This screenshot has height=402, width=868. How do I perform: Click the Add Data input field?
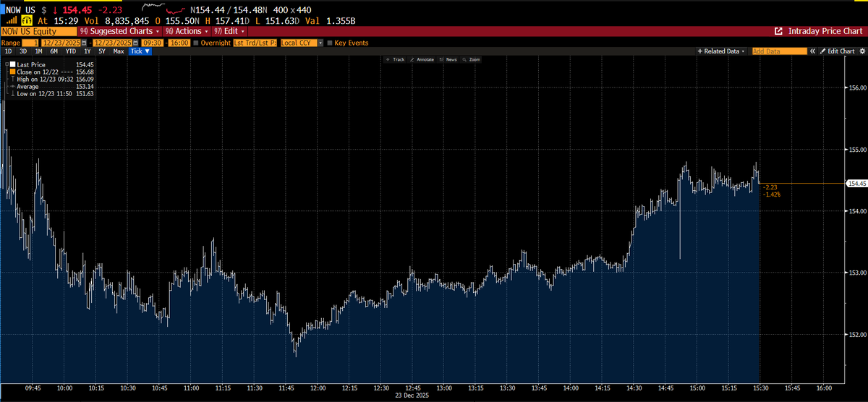pos(780,51)
